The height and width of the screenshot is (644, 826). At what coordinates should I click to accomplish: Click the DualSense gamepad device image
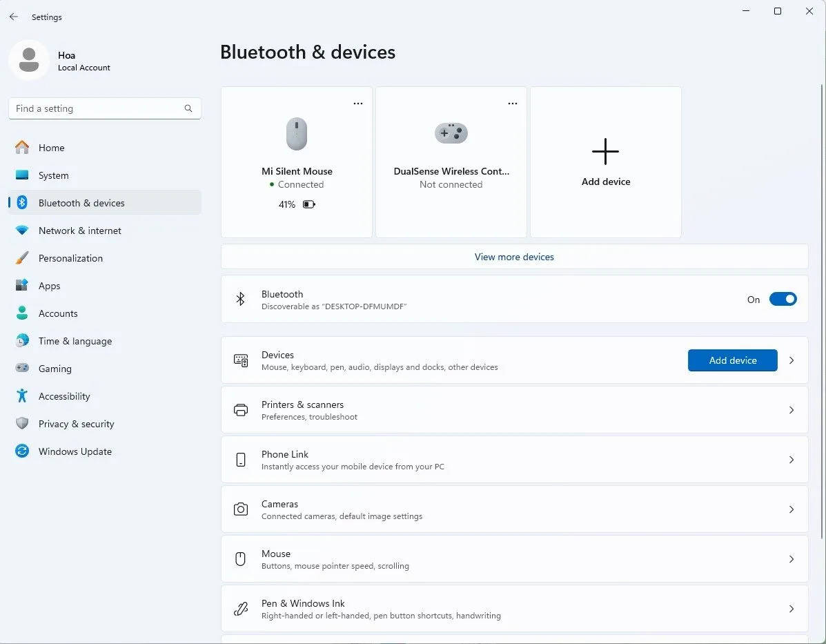coord(451,133)
